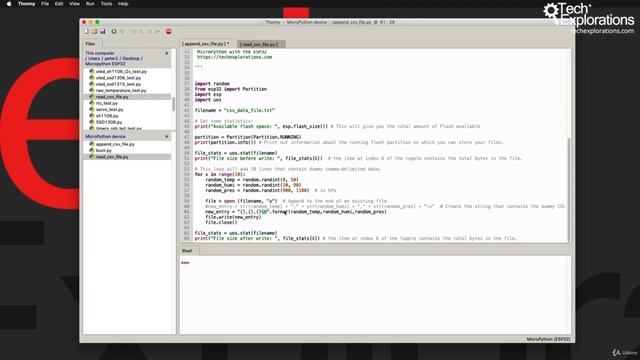Click the 'file.close()' line
Image resolution: width=640 pixels, height=360 pixels.
coord(221,222)
